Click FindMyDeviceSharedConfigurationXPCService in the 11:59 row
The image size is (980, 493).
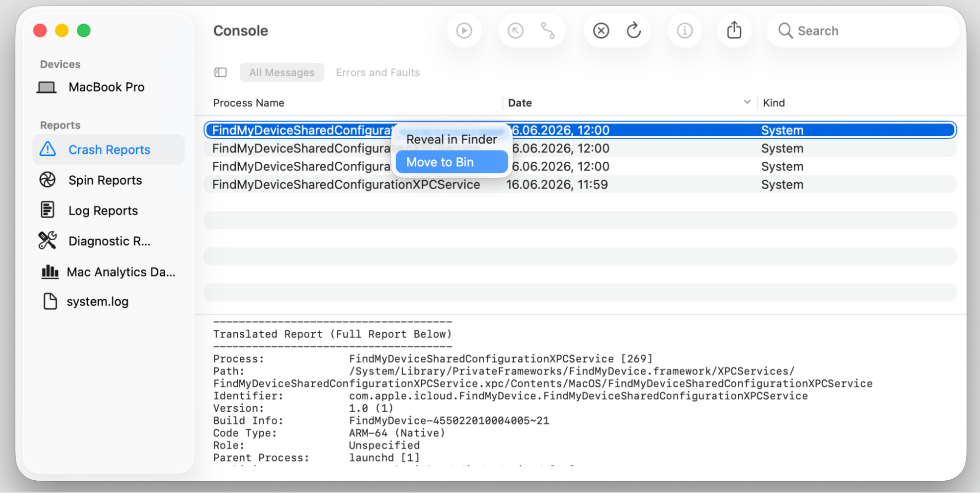(346, 185)
